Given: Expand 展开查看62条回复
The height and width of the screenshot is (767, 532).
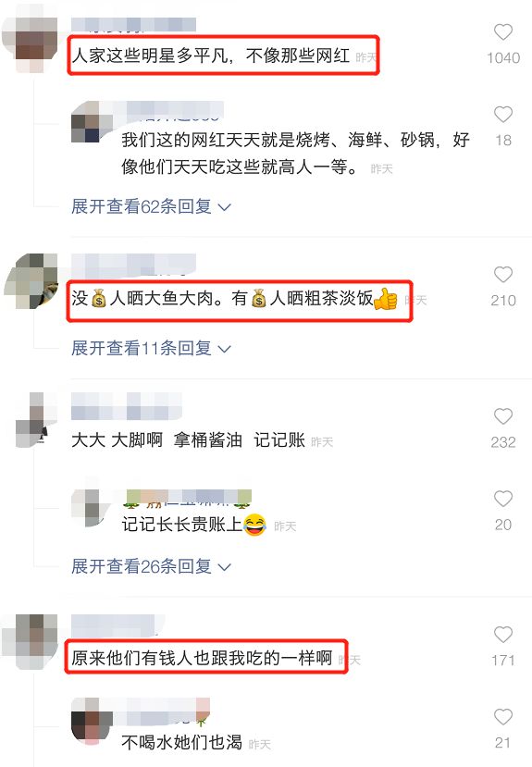Looking at the screenshot, I should pos(151,206).
